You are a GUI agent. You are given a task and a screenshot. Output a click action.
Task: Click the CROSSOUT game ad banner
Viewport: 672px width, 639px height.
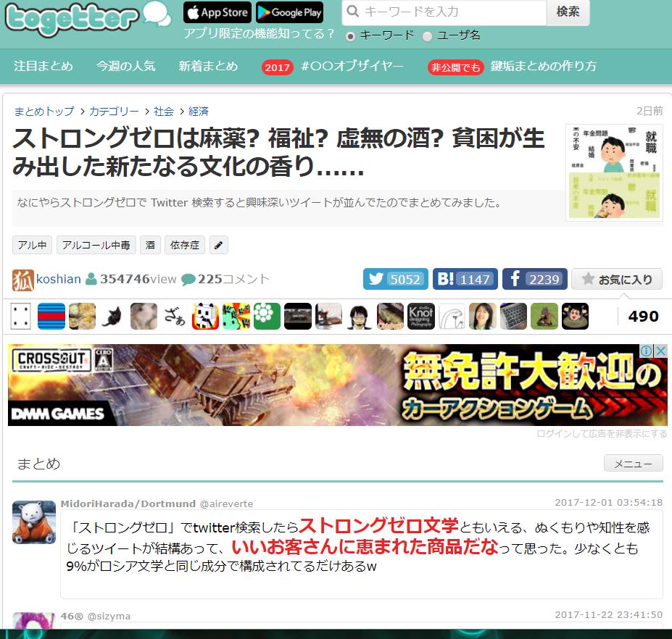tap(338, 385)
